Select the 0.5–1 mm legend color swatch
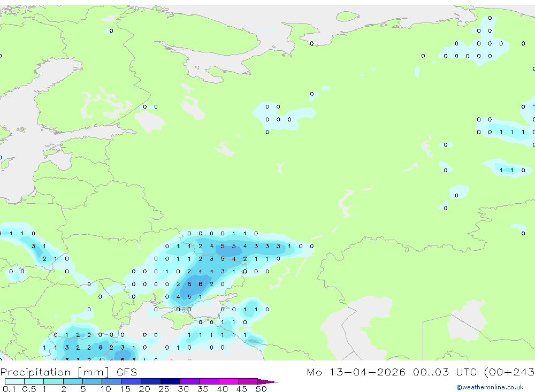Screen dimensions: 535x392 click(34, 381)
